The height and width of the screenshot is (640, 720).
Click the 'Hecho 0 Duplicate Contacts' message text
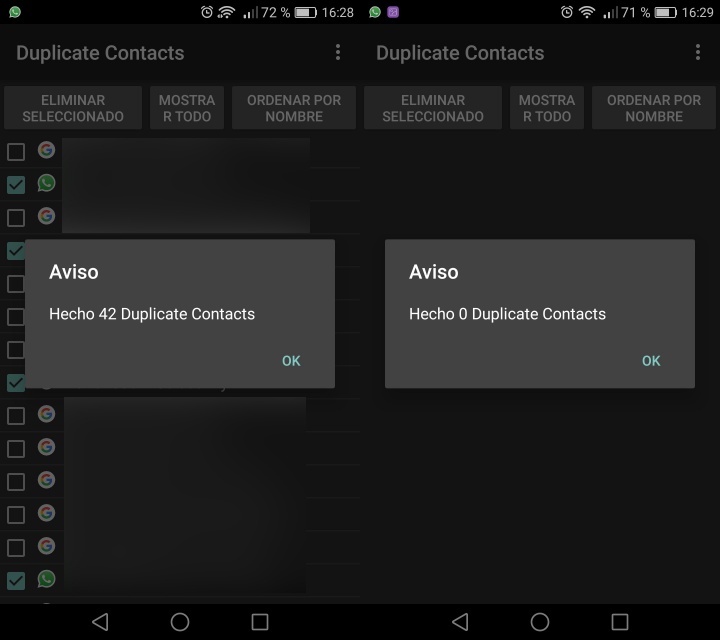507,314
